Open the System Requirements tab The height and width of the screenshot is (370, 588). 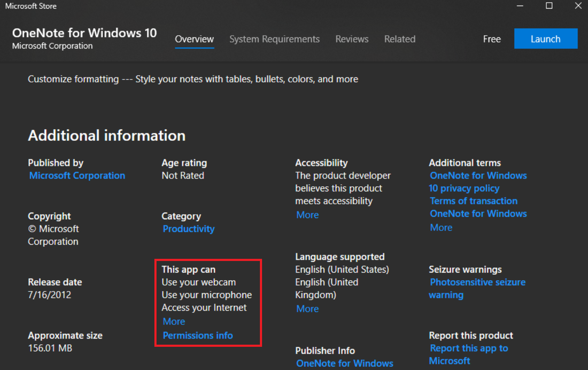[275, 39]
